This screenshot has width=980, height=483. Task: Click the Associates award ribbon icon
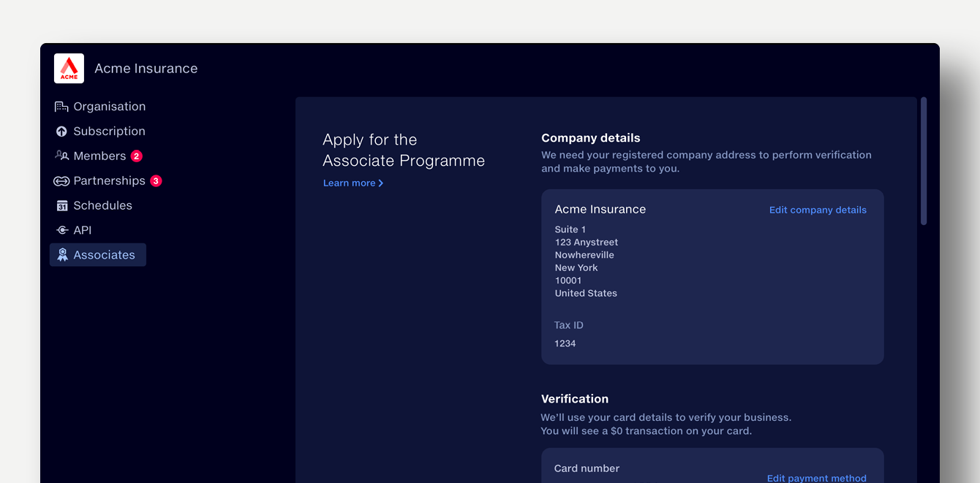pos(62,255)
